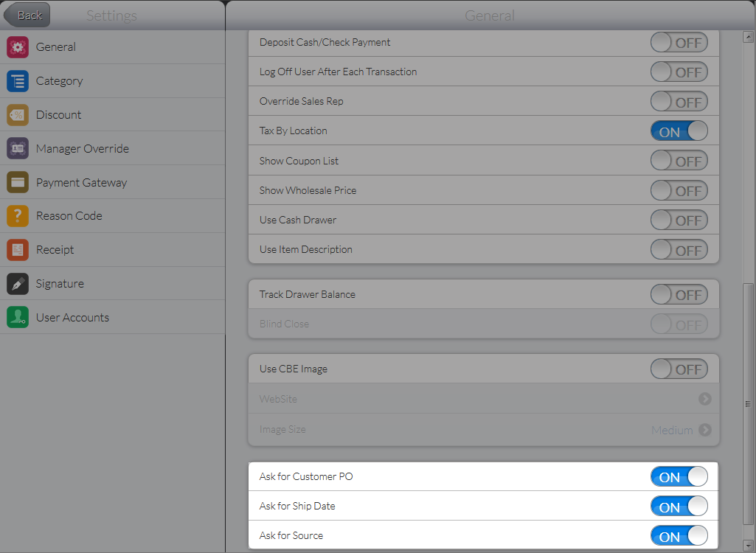Disable the Tax By Location toggle

679,131
